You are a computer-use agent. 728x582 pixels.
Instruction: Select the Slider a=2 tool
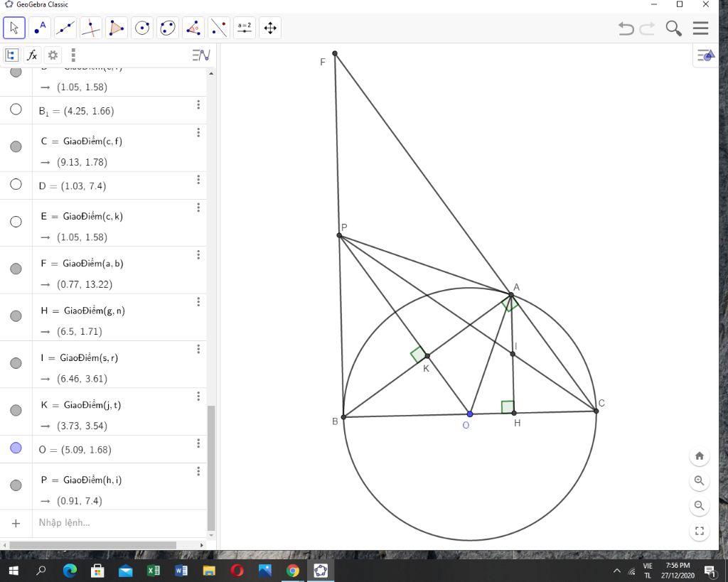245,28
